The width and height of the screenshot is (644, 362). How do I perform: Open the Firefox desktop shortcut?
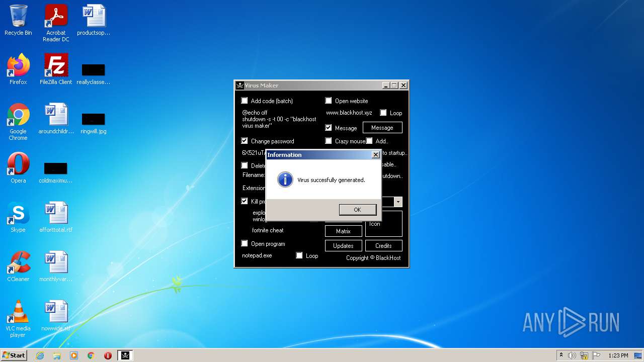click(x=18, y=69)
